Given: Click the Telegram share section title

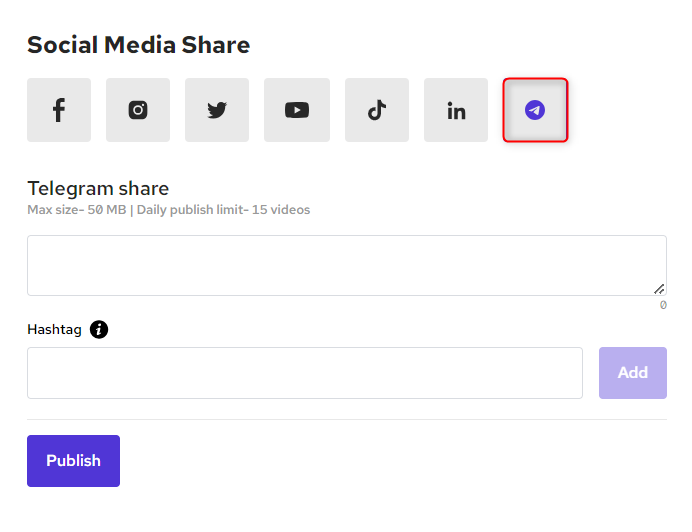Looking at the screenshot, I should coord(98,188).
